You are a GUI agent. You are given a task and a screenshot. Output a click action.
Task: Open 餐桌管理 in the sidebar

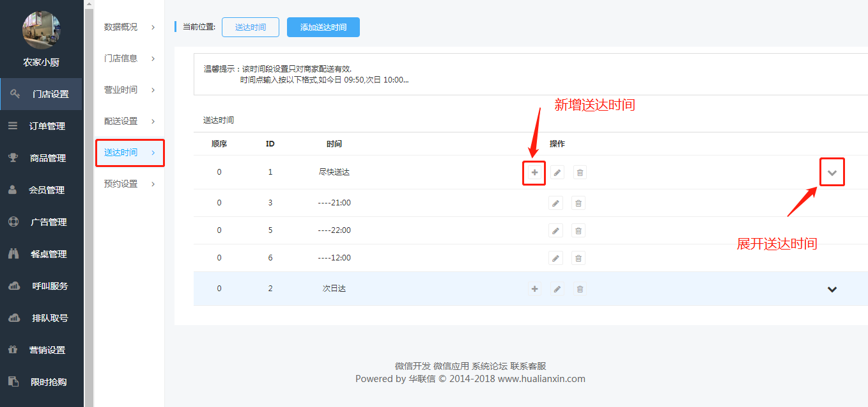click(x=41, y=254)
